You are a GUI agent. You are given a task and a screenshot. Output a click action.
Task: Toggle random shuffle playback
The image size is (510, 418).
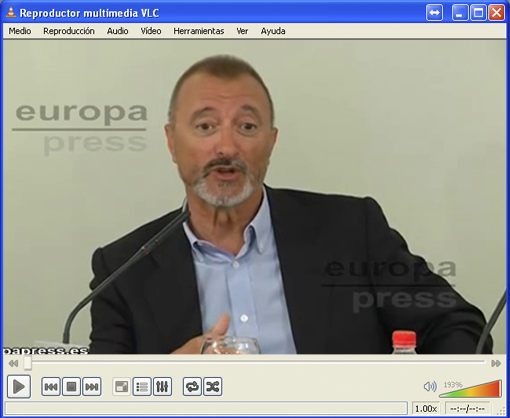tap(213, 387)
